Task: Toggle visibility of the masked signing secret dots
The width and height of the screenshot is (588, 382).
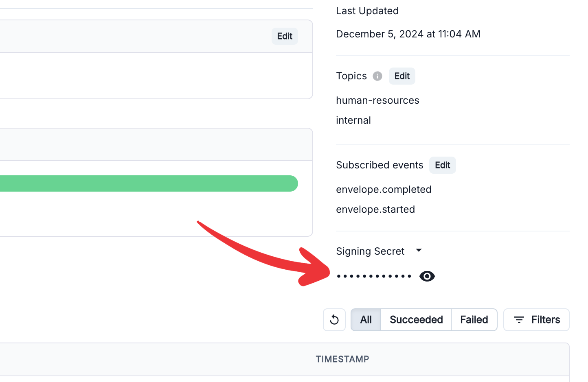Action: click(427, 276)
